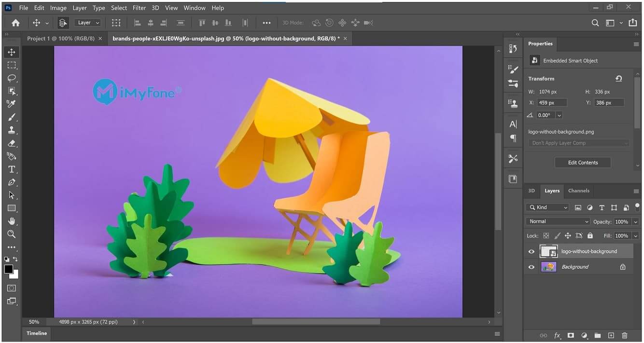Choose the Clone Stamp tool

click(x=12, y=130)
